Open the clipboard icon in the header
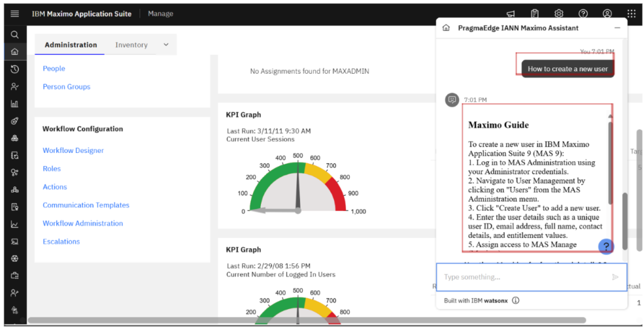The height and width of the screenshot is (328, 644). (x=535, y=14)
